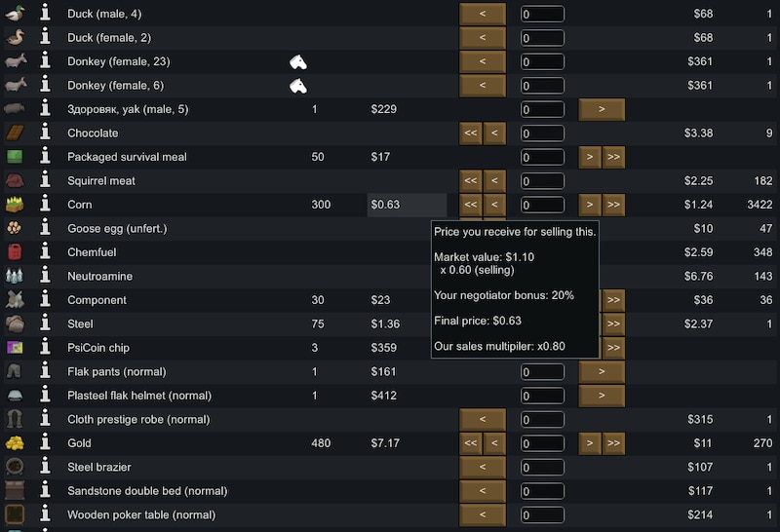Click the Corn item icon
This screenshot has height=532, width=780.
(x=15, y=205)
